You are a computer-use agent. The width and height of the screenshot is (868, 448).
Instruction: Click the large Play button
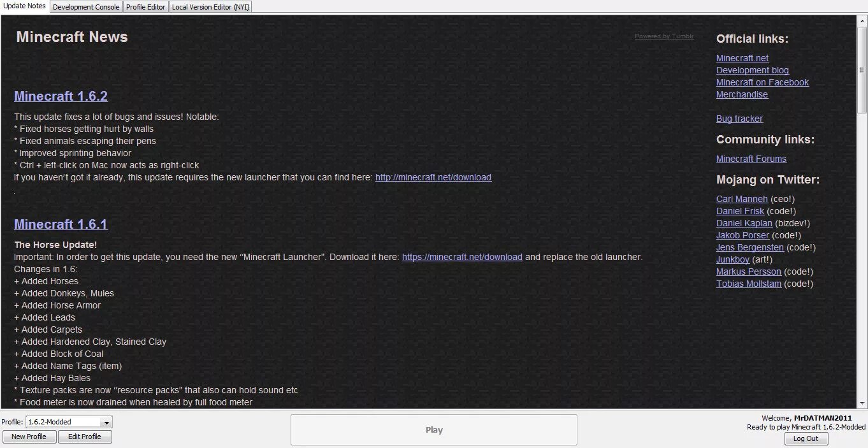[x=434, y=430]
